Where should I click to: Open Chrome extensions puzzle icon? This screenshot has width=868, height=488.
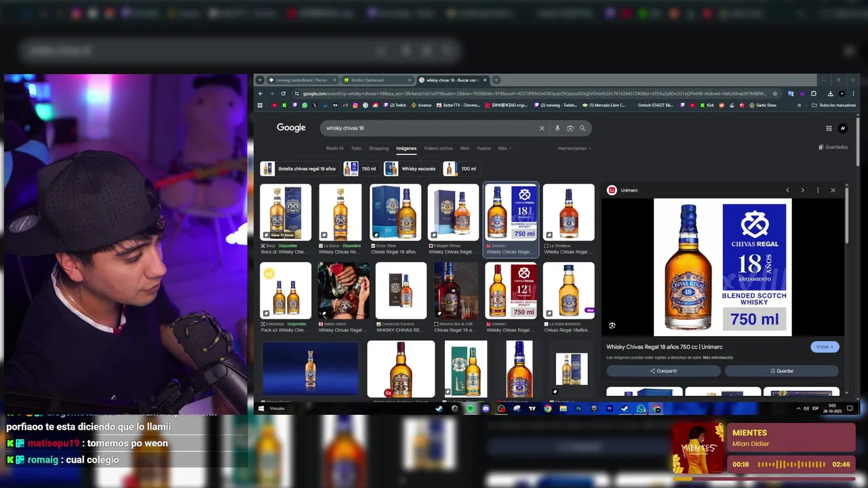click(814, 94)
